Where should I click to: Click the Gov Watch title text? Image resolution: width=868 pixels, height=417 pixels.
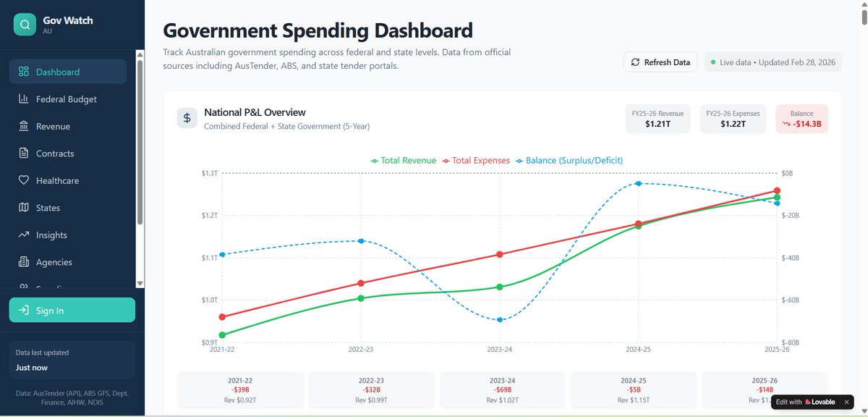tap(68, 20)
